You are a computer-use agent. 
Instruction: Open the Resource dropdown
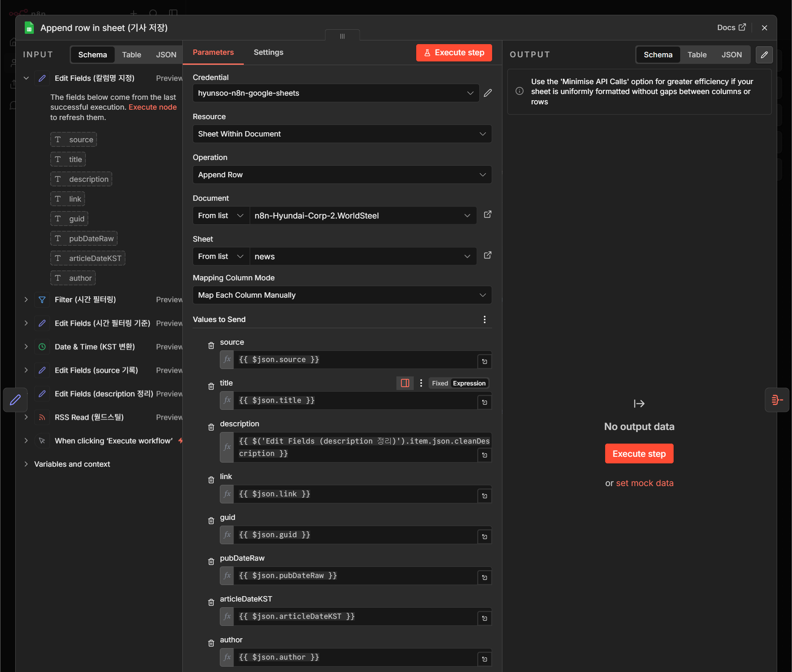pyautogui.click(x=342, y=134)
